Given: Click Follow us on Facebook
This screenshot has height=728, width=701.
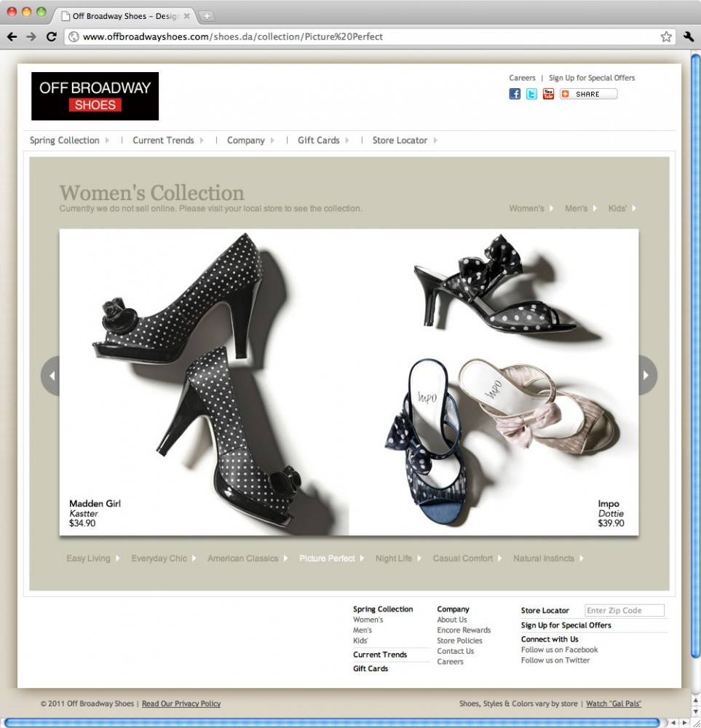Looking at the screenshot, I should click(559, 650).
